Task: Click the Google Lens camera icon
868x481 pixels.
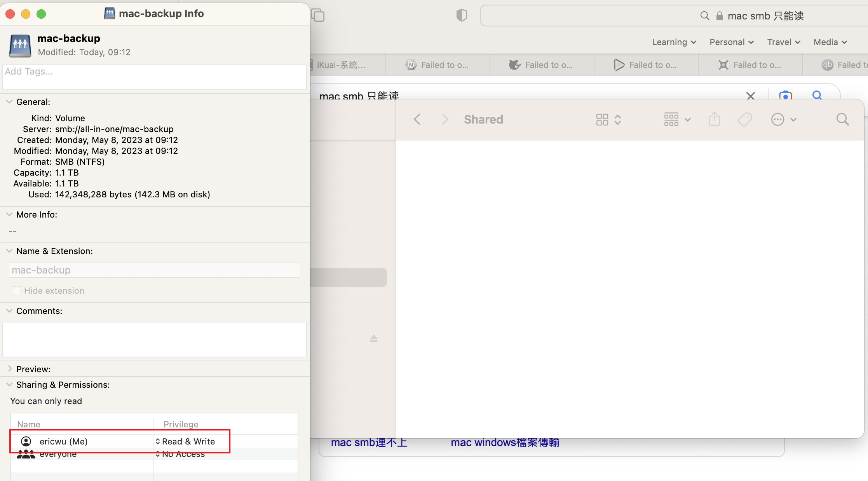Action: (x=785, y=96)
